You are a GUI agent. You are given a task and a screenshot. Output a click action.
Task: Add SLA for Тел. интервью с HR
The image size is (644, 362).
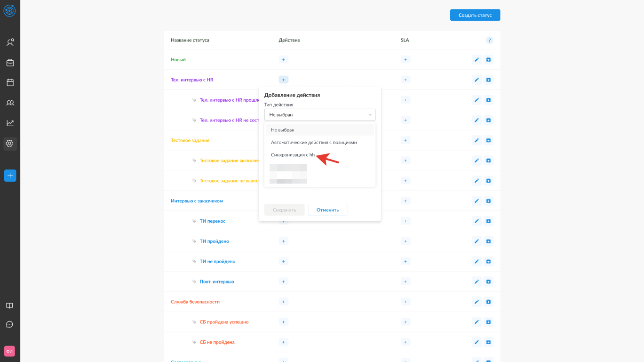[x=405, y=80]
